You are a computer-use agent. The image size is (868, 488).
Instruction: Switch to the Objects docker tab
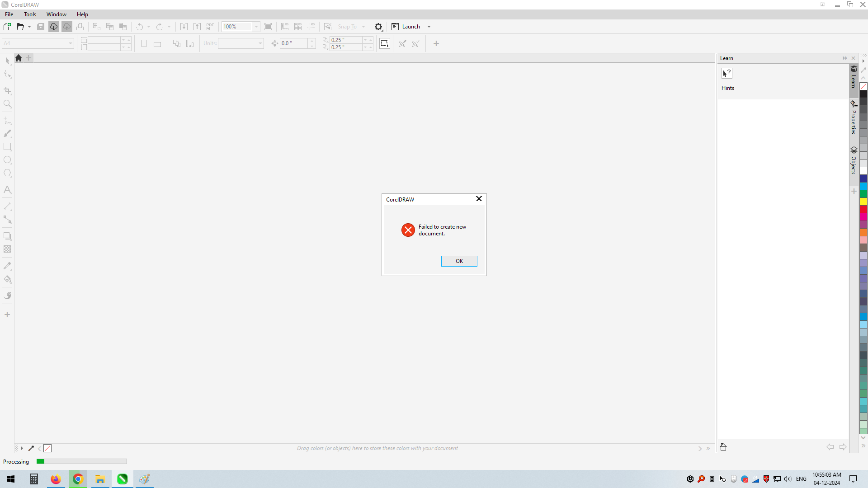(854, 160)
